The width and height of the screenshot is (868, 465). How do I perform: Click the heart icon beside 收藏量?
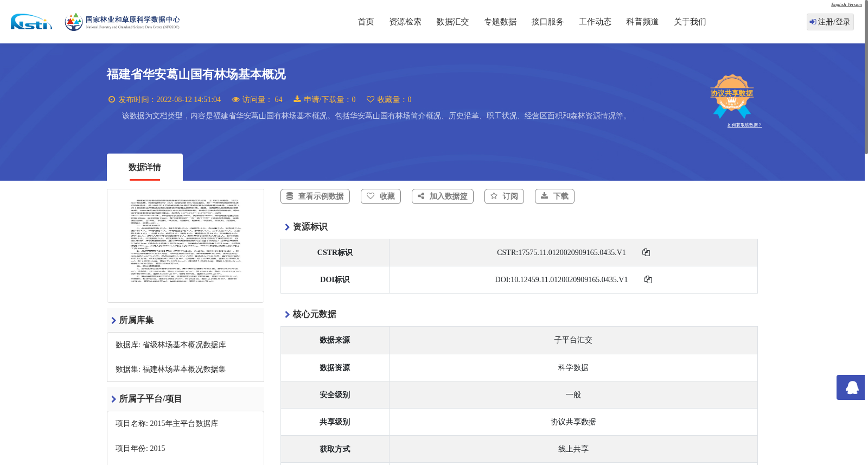pyautogui.click(x=371, y=99)
